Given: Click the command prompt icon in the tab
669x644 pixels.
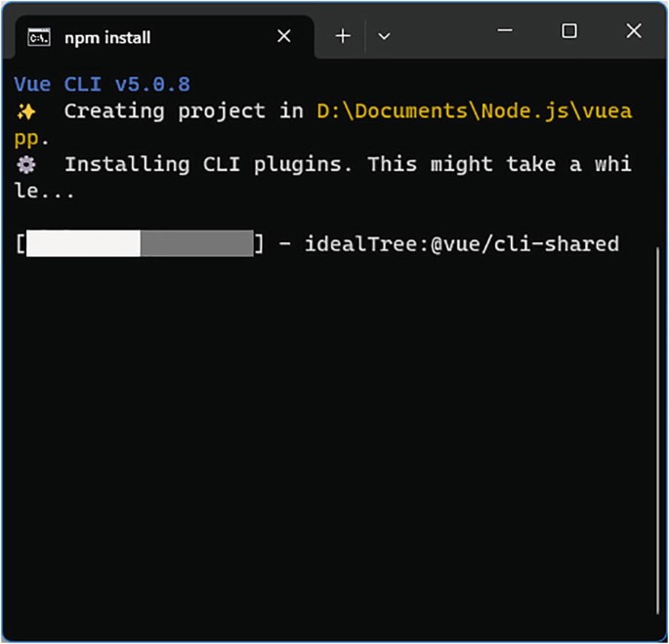Looking at the screenshot, I should pos(39,37).
